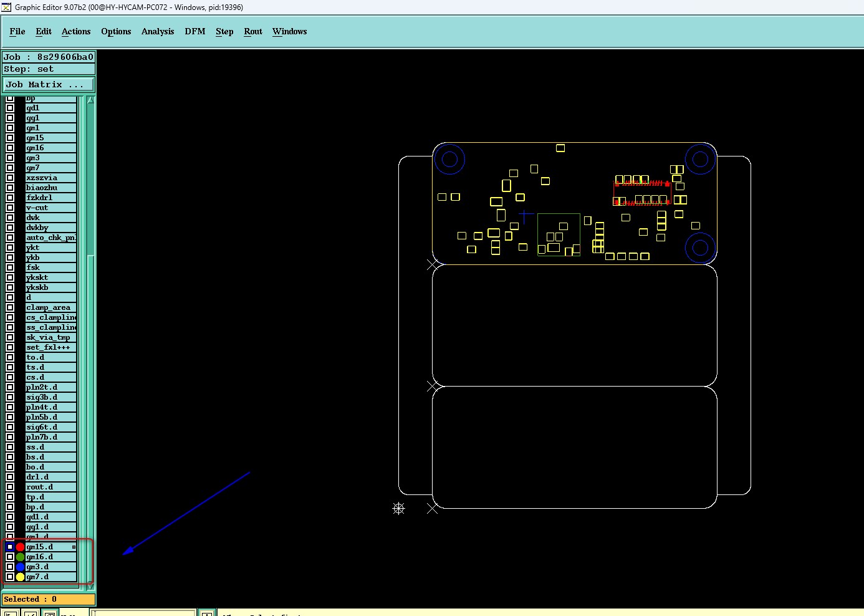Screen dimensions: 864x616
Task: Click the Step: set label
Action: pyautogui.click(x=49, y=69)
